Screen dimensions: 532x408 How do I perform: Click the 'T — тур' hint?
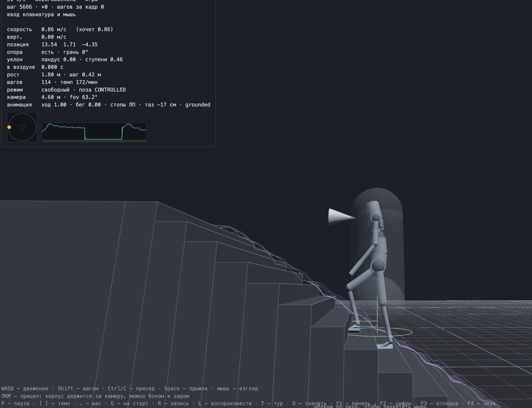pyautogui.click(x=272, y=403)
